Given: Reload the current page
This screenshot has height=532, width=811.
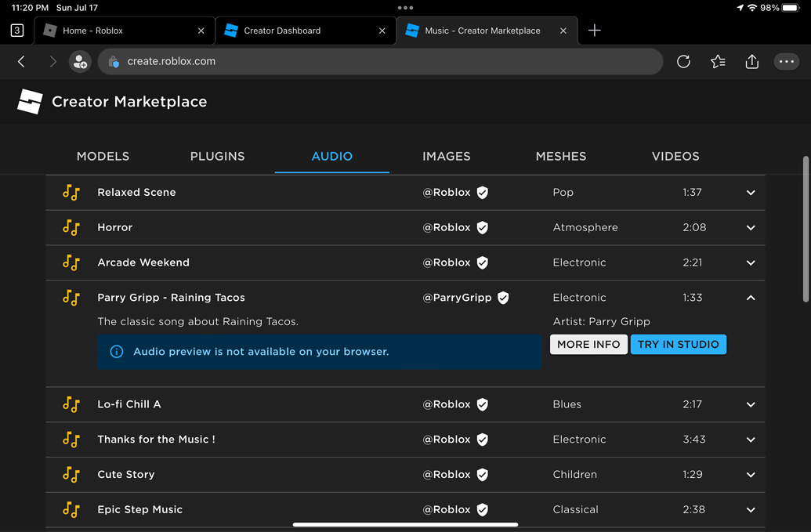Looking at the screenshot, I should (682, 61).
